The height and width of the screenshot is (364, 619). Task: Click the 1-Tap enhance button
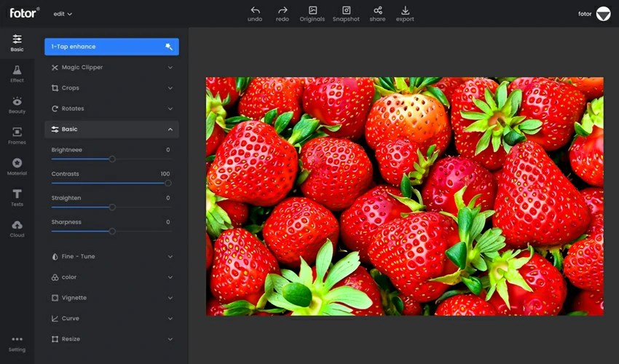tap(111, 47)
